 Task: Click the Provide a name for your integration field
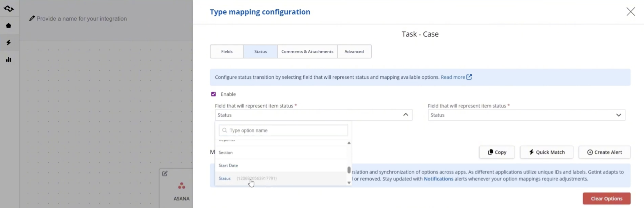82,18
